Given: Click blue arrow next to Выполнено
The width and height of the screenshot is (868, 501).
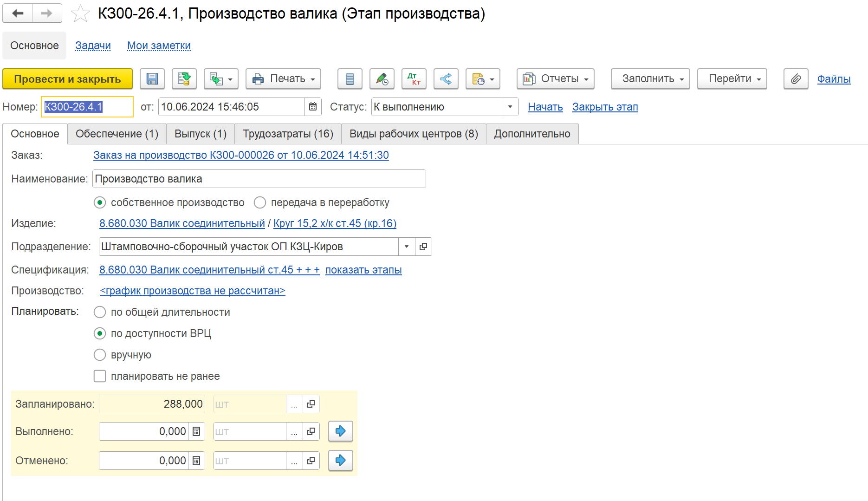Looking at the screenshot, I should (x=341, y=431).
